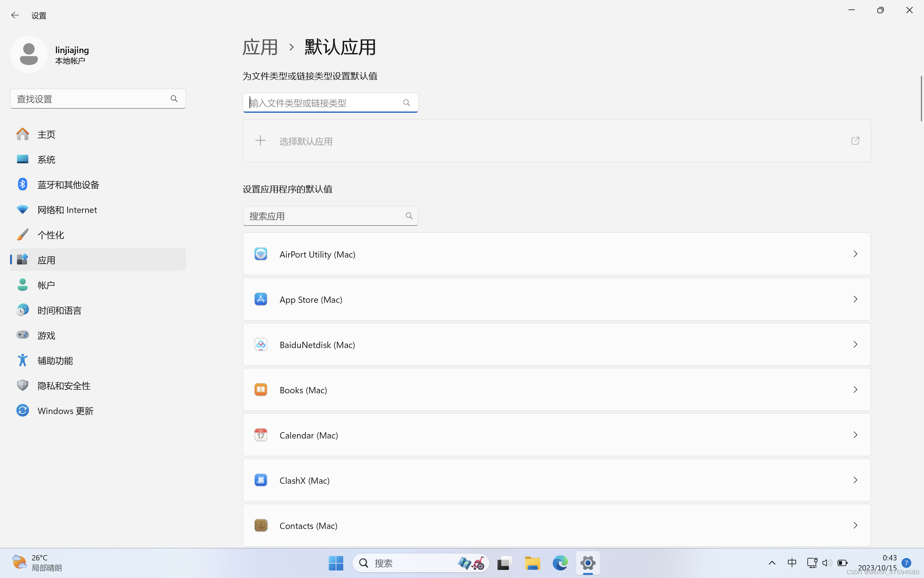Expand Books (Mac) entry chevron
This screenshot has width=924, height=578.
coord(855,390)
